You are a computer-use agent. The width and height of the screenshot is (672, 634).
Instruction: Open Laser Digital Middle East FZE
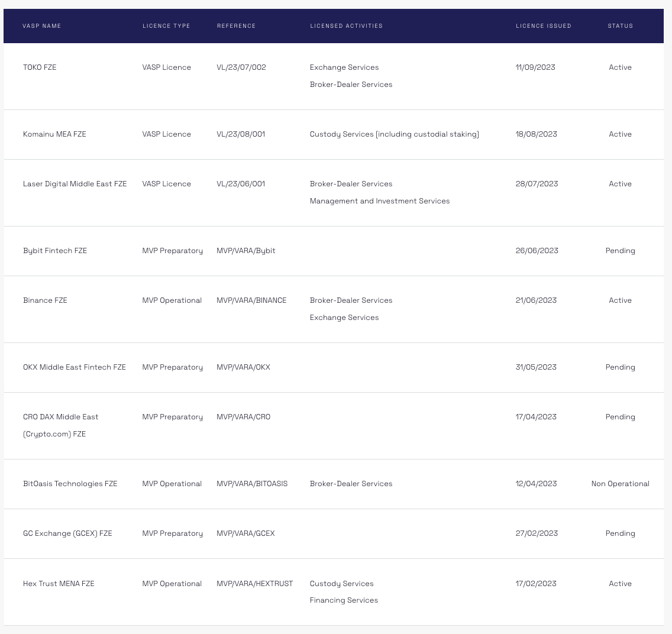coord(75,184)
